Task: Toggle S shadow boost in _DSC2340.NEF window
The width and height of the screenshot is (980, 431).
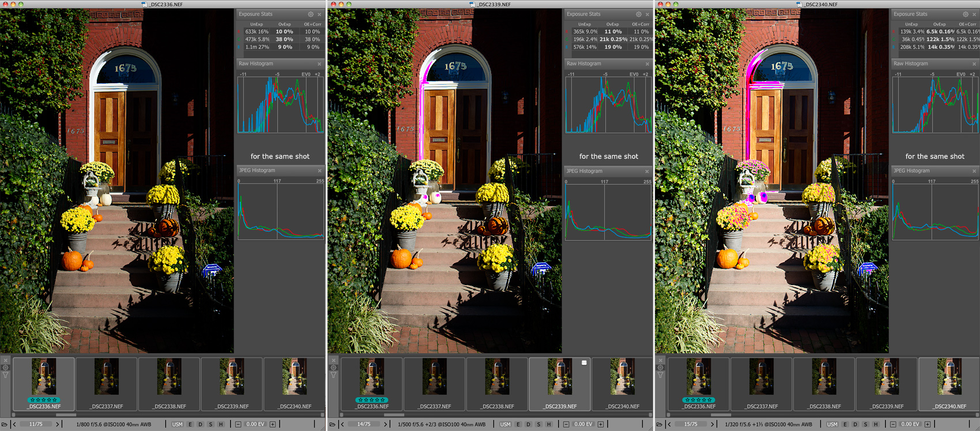Action: (865, 424)
